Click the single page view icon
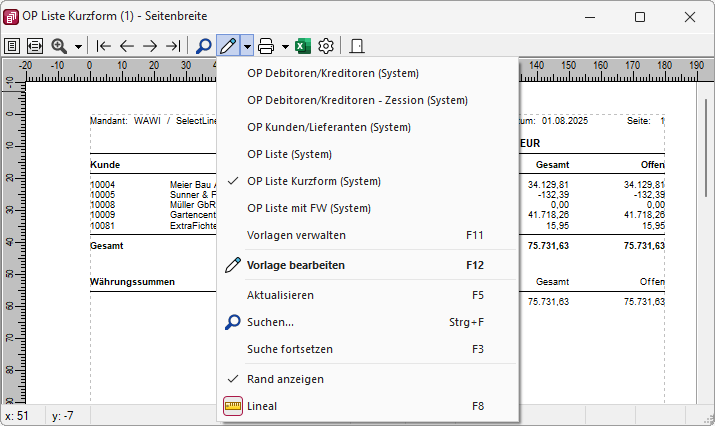The width and height of the screenshot is (715, 426). (x=12, y=46)
